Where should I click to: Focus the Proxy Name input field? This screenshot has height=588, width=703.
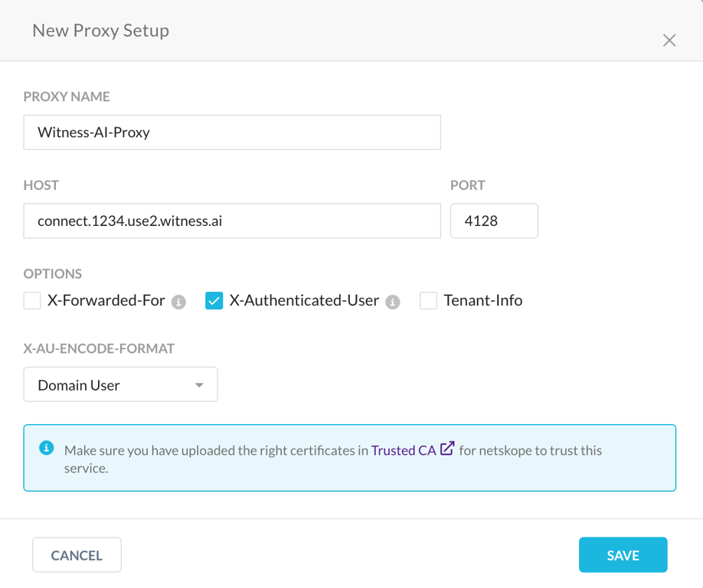pyautogui.click(x=232, y=132)
